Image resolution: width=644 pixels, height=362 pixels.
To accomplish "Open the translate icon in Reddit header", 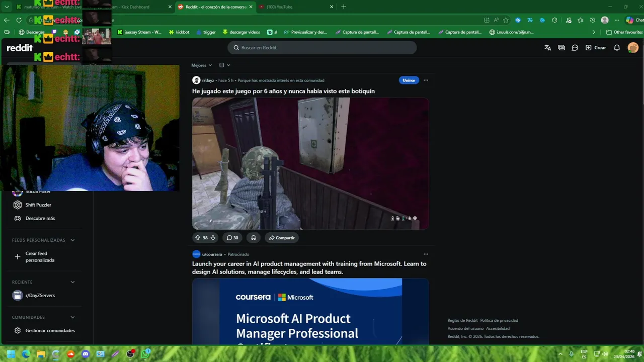I will (548, 48).
